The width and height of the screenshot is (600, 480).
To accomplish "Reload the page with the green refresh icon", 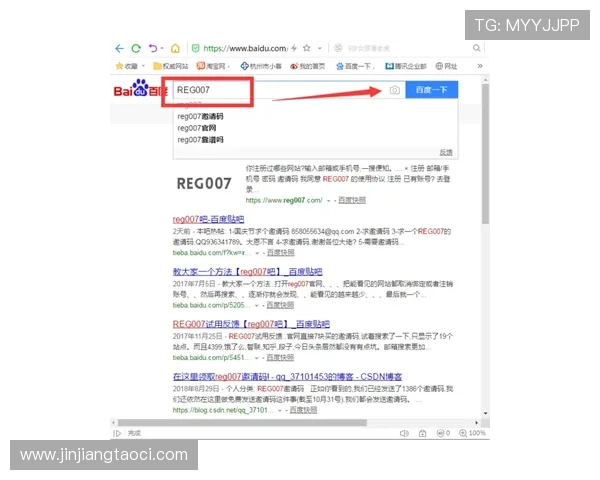I will tap(136, 48).
